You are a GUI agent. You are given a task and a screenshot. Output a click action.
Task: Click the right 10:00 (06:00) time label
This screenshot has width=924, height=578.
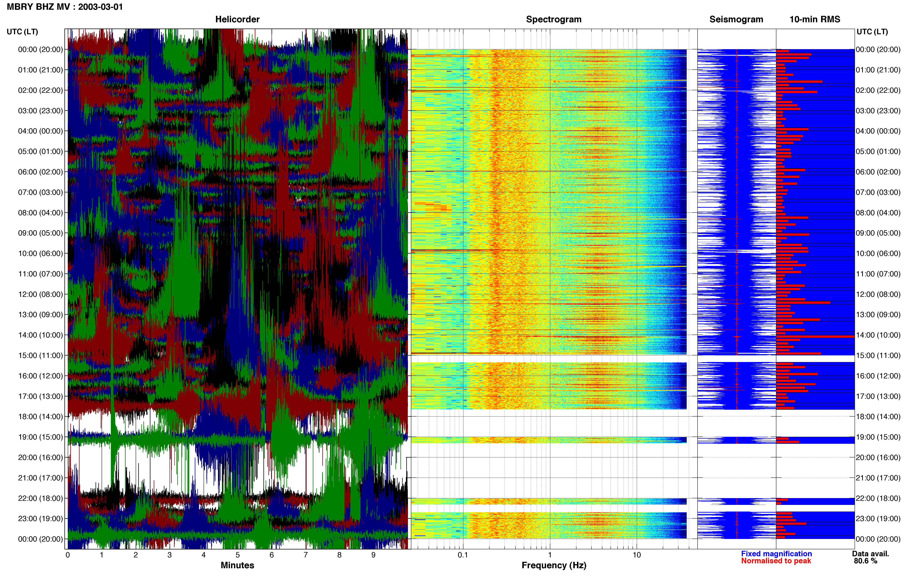point(878,253)
